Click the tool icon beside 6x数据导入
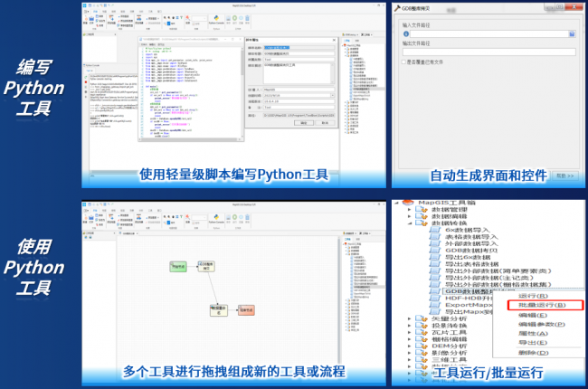Image resolution: width=588 pixels, height=389 pixels. pyautogui.click(x=434, y=230)
